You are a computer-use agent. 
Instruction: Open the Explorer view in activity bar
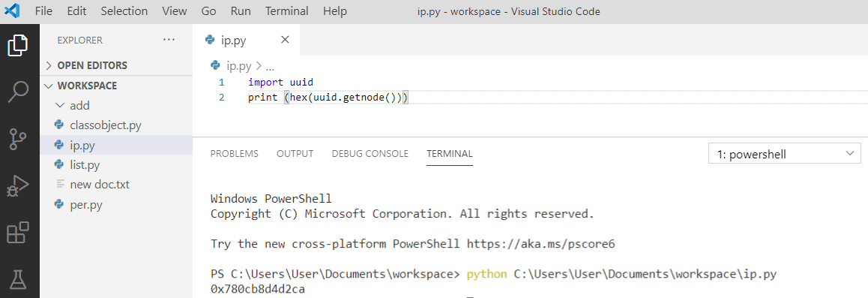tap(18, 46)
